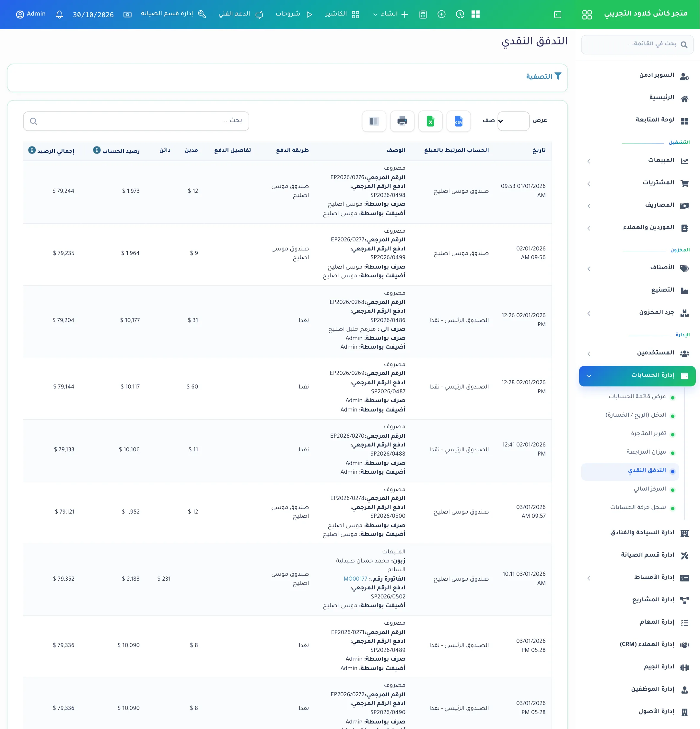Sort by تاريخ column header
Screen dimensions: 700x729
coord(539,151)
